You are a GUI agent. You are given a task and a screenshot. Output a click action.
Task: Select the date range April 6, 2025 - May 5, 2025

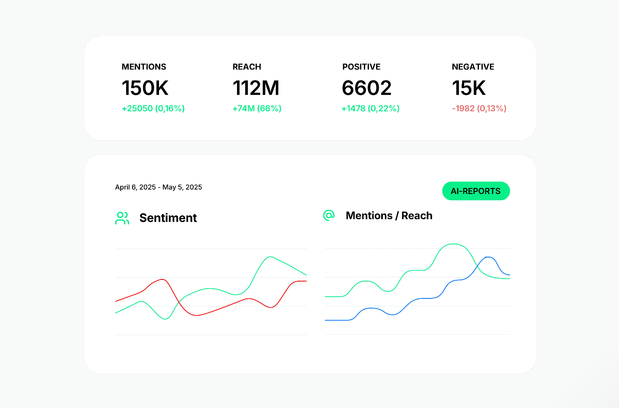tap(158, 187)
